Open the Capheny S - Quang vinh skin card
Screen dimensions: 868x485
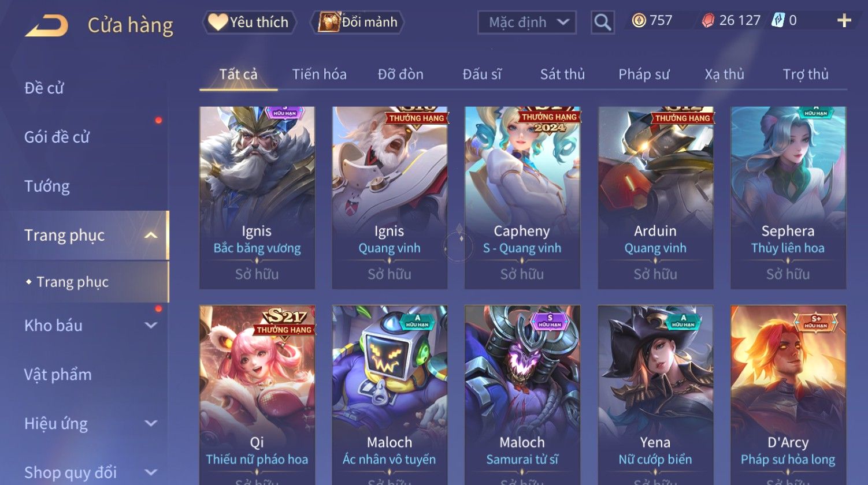tap(522, 197)
